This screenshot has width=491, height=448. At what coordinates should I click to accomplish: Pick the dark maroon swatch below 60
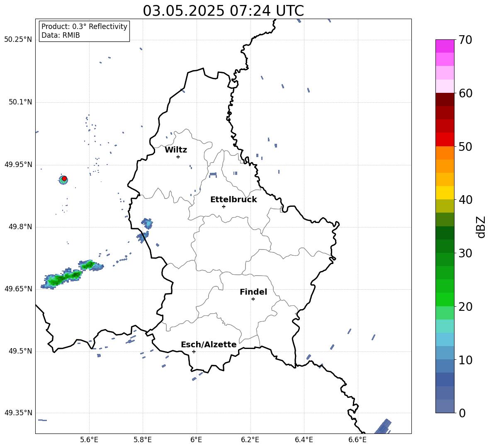coord(445,99)
